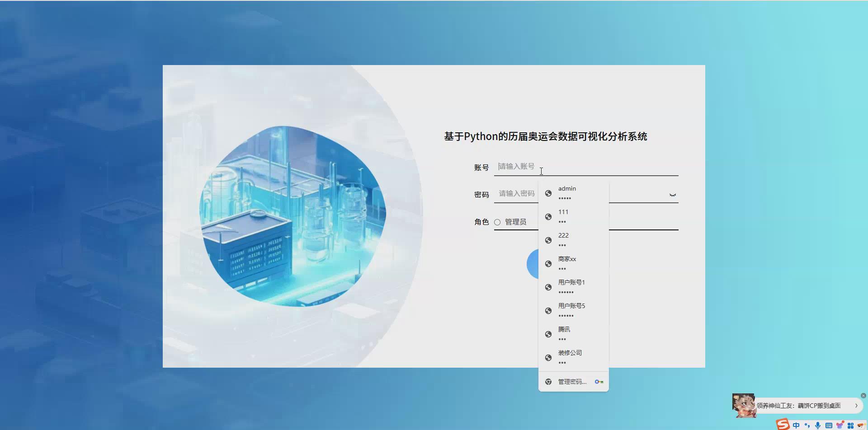868x430 pixels.
Task: Click the rightmost system tray app icon
Action: coord(862,425)
